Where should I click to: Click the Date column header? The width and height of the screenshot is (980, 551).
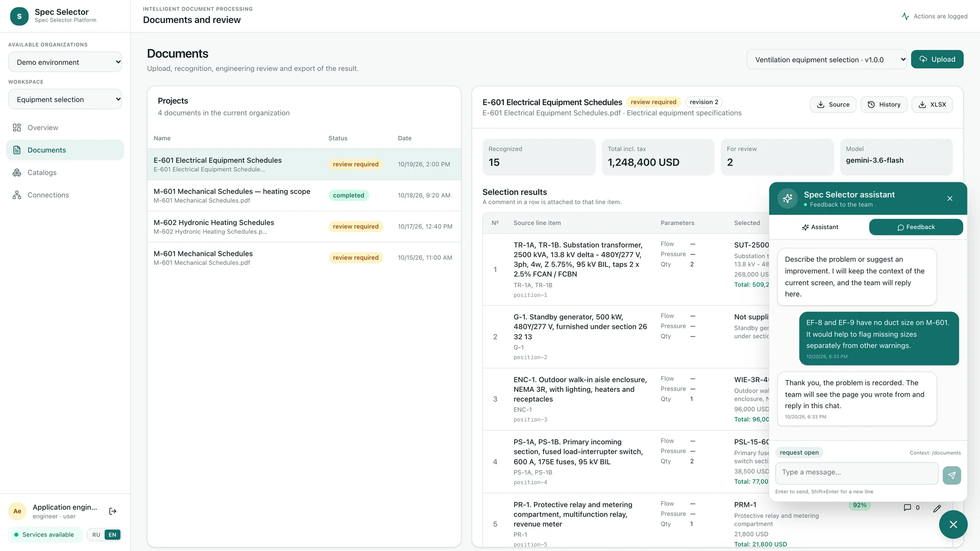click(405, 138)
